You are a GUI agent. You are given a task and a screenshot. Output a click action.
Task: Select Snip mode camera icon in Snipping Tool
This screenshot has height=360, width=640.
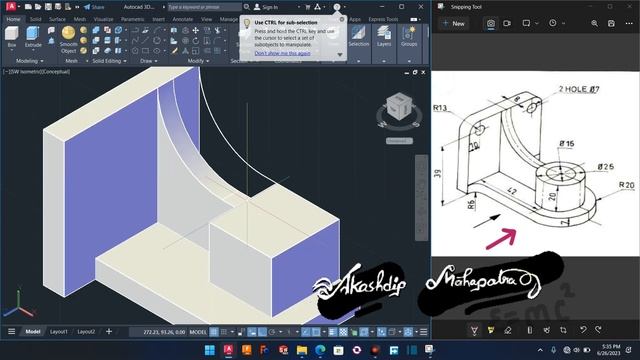coord(491,23)
